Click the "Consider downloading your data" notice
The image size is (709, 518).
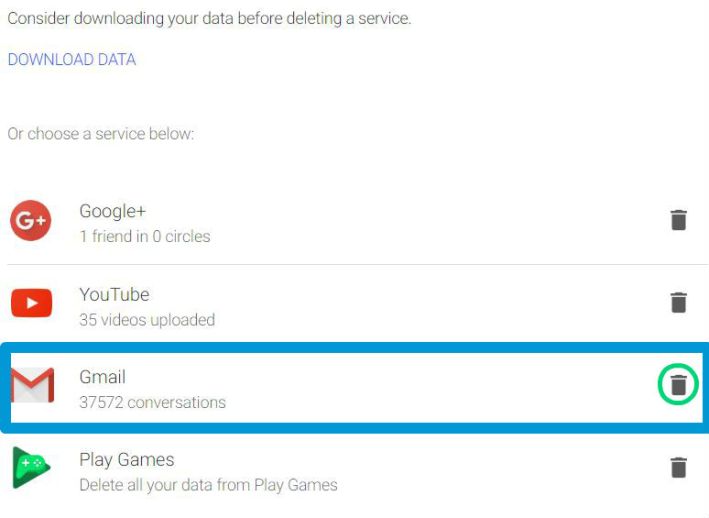209,18
